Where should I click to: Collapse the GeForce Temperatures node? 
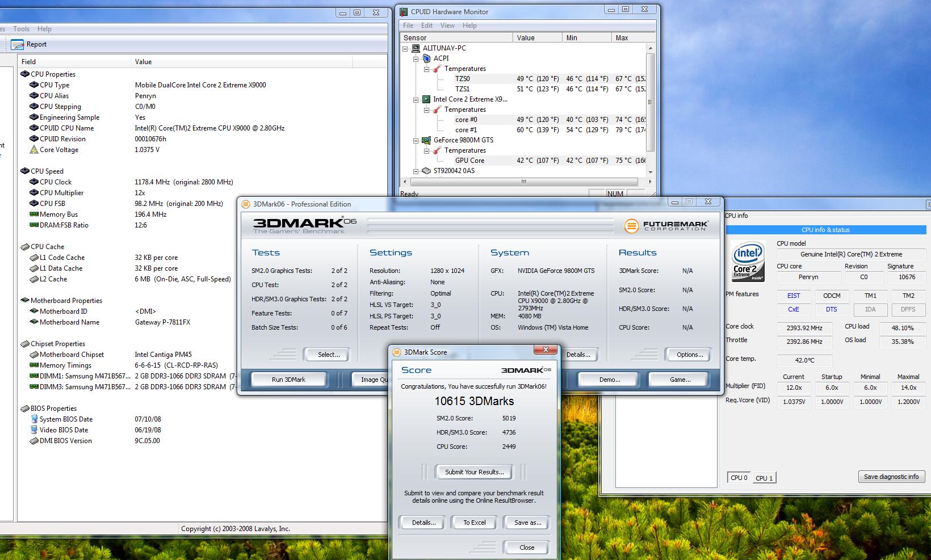(427, 151)
